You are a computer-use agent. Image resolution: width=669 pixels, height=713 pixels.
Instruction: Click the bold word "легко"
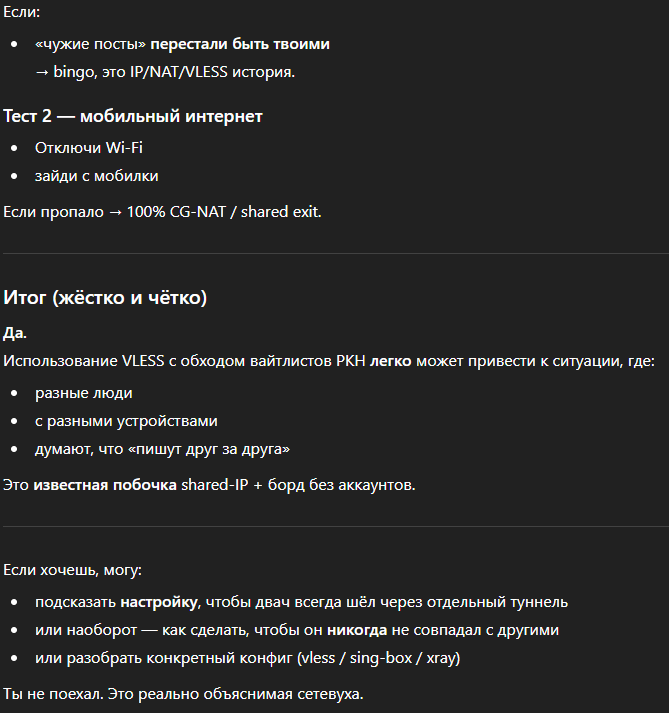(391, 359)
